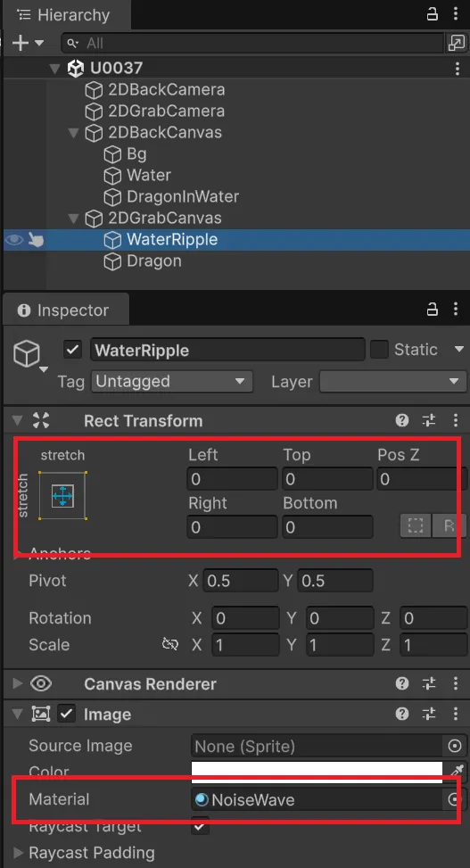Open the white Color swatch

317,771
